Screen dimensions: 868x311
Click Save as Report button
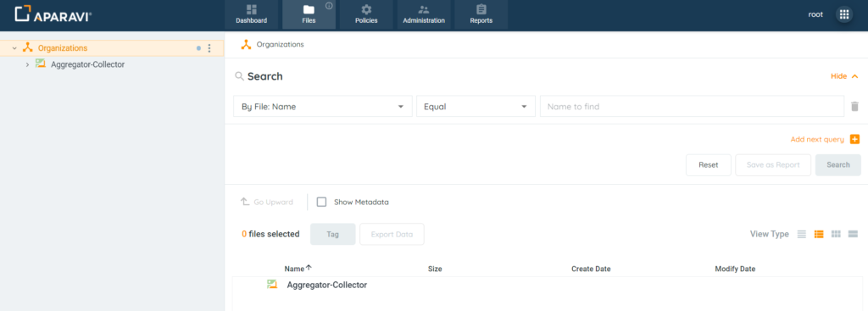pos(773,165)
